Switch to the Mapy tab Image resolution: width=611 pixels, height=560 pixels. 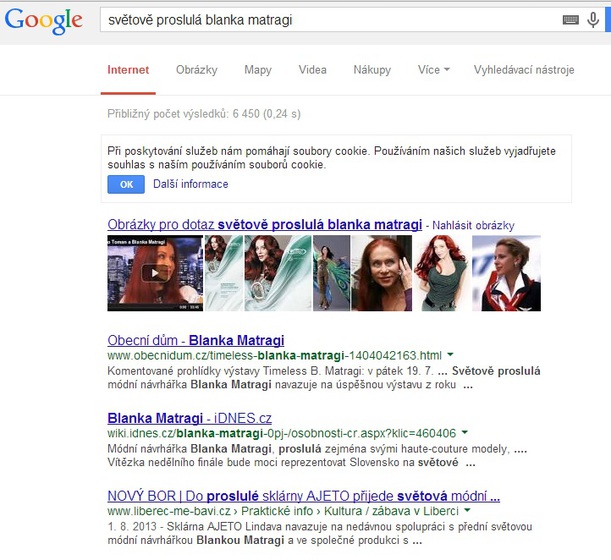coord(258,70)
